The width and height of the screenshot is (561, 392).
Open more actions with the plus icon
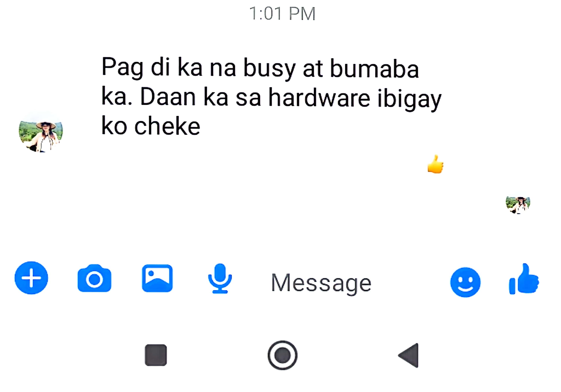point(31,278)
